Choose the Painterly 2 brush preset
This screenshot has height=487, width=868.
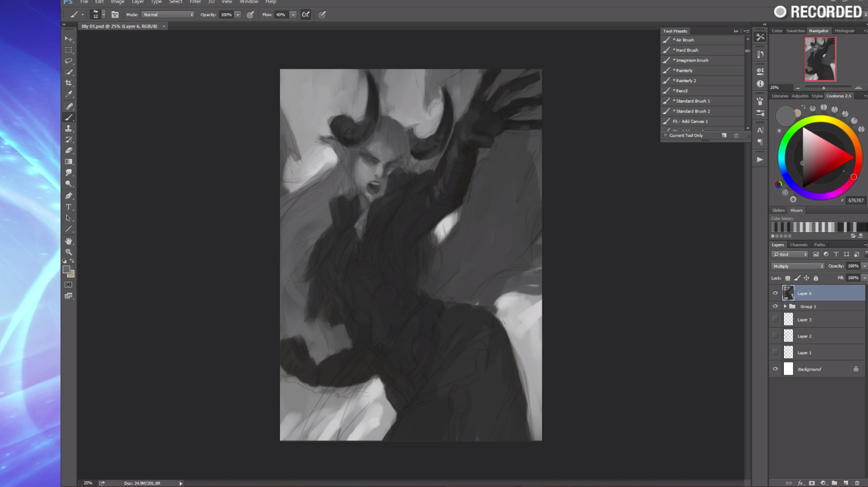[686, 81]
